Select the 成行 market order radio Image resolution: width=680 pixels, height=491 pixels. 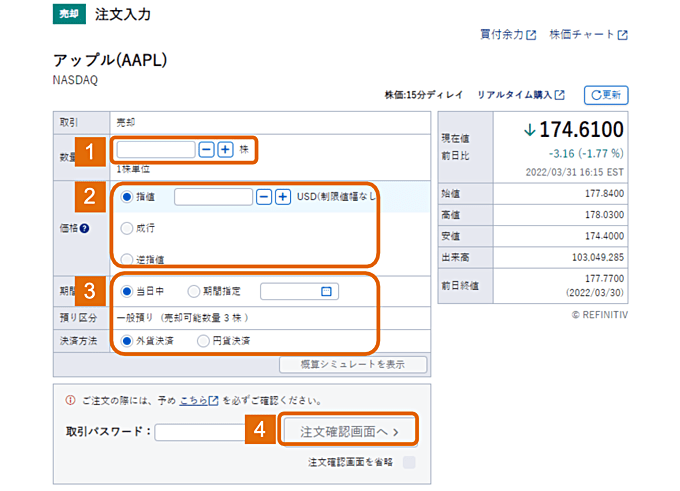[127, 228]
